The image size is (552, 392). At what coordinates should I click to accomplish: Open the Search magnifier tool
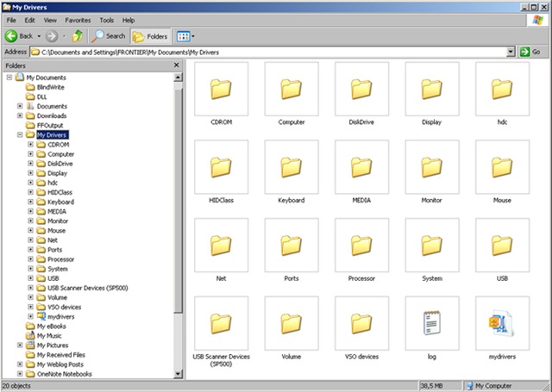109,36
